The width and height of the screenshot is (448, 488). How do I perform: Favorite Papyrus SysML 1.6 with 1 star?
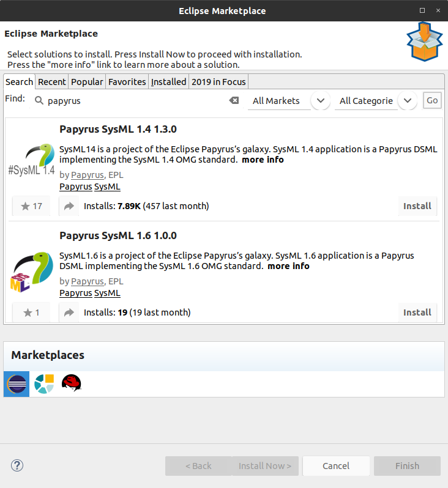(31, 312)
